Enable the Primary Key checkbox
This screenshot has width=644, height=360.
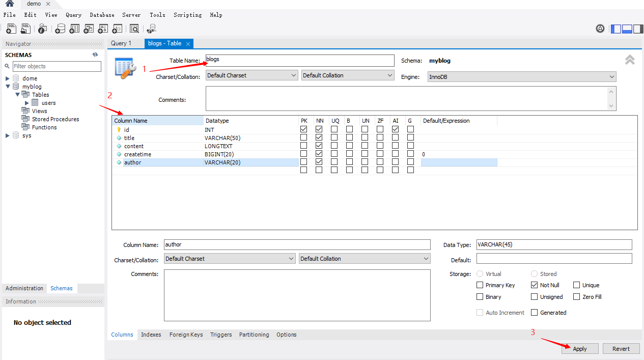[480, 285]
